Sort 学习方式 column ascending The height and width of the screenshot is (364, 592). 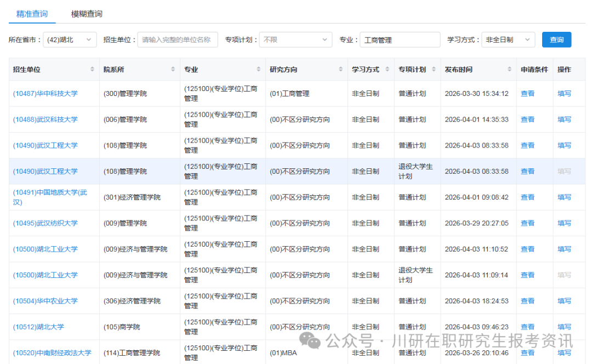(386, 67)
